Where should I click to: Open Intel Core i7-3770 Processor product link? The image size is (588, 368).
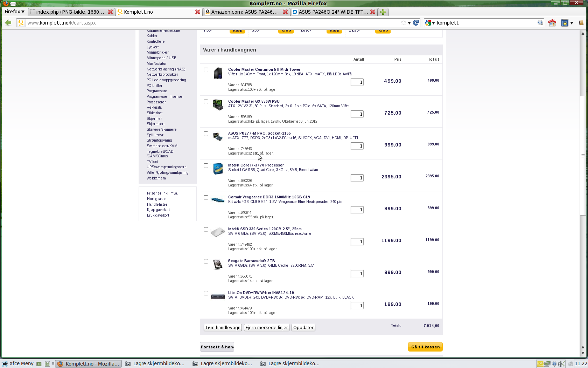coord(256,165)
